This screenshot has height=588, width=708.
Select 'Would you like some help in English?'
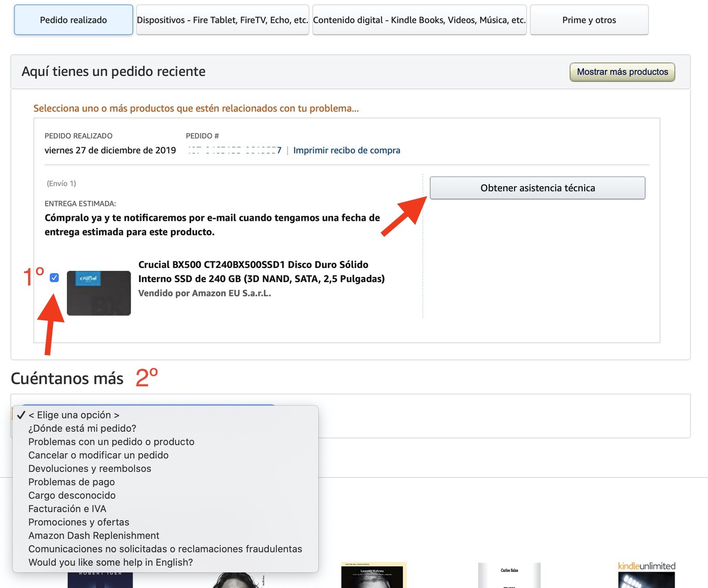(x=110, y=563)
